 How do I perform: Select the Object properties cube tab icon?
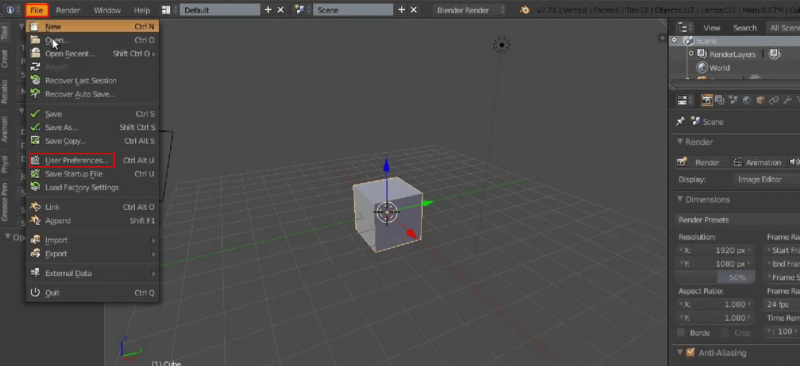760,101
